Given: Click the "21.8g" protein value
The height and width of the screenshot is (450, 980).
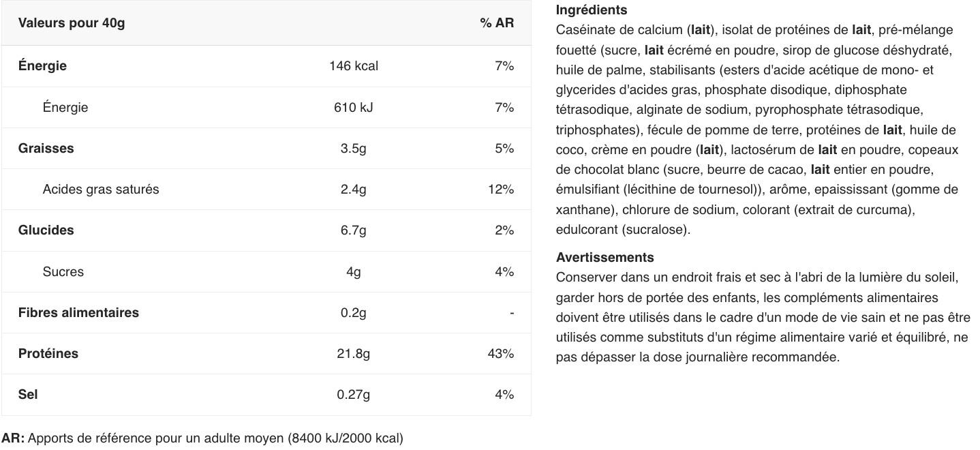Looking at the screenshot, I should (x=353, y=354).
